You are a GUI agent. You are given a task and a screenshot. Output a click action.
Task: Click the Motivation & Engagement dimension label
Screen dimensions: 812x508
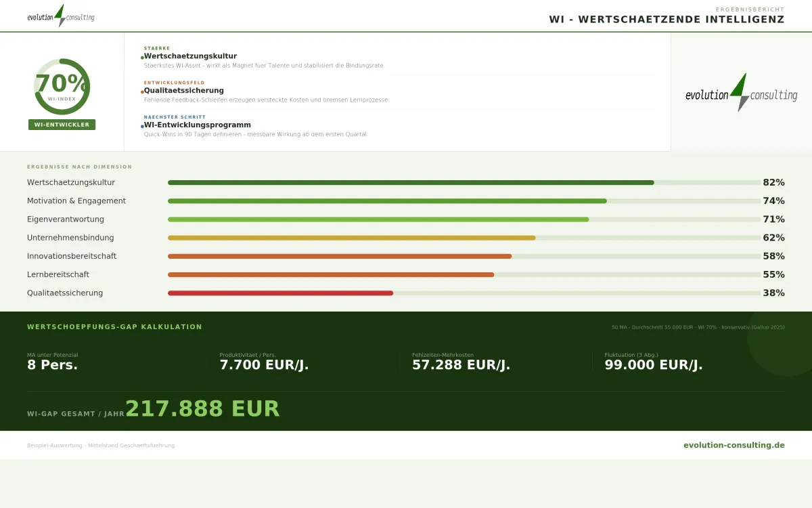point(76,201)
